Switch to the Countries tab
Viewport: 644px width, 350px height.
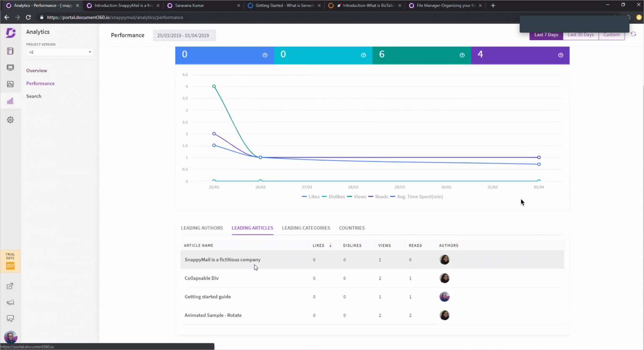pos(351,228)
